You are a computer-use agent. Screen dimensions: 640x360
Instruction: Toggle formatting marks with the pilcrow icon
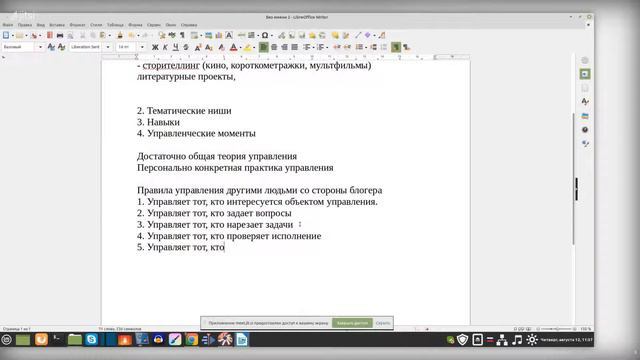click(182, 36)
